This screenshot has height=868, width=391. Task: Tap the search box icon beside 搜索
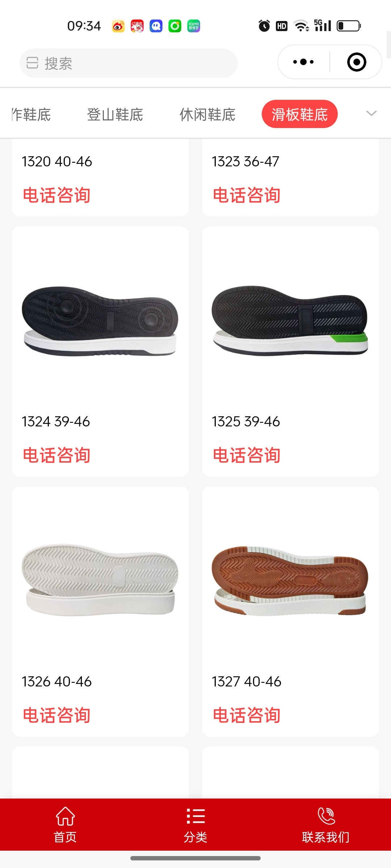tap(32, 63)
